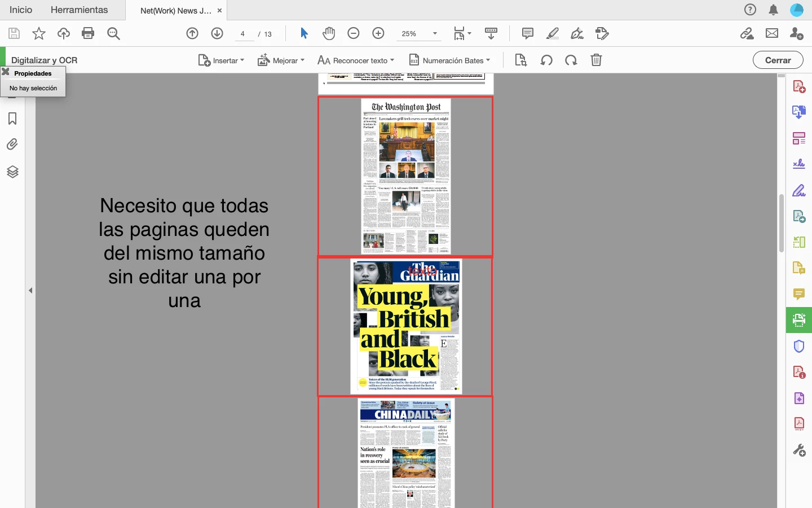This screenshot has height=508, width=812.
Task: Open the notifications bell
Action: tap(774, 10)
